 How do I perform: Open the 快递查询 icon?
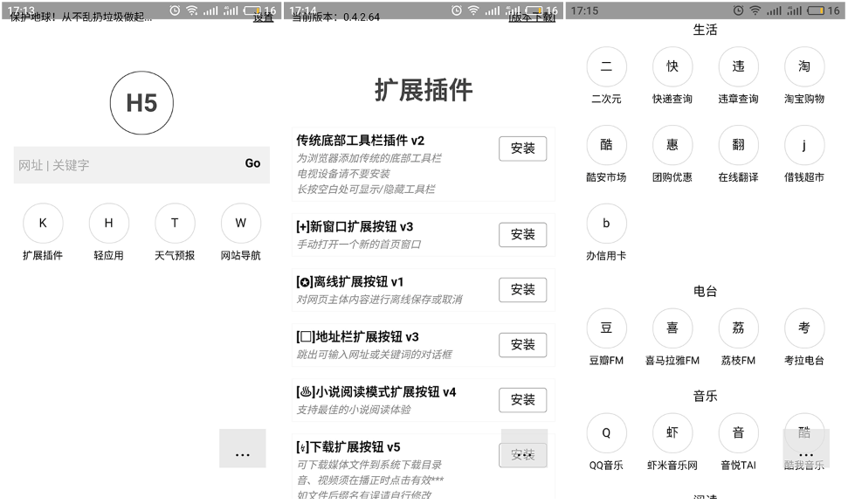[672, 66]
